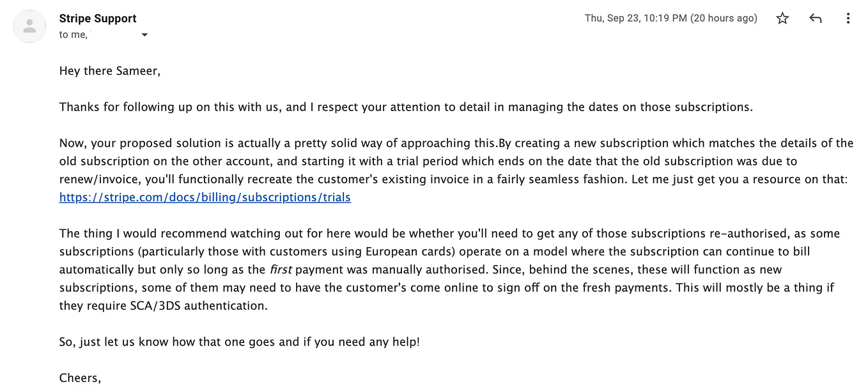Click the 'Hey there Sameer,' greeting line
Image resolution: width=868 pixels, height=387 pixels.
pyautogui.click(x=110, y=71)
